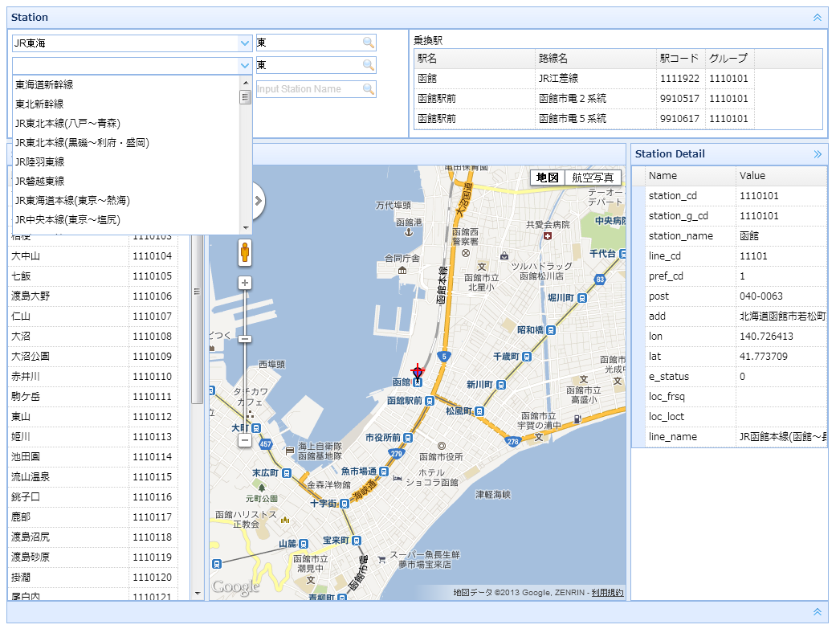The image size is (840, 637).
Task: Click the map zoom out minus button
Action: 245,440
